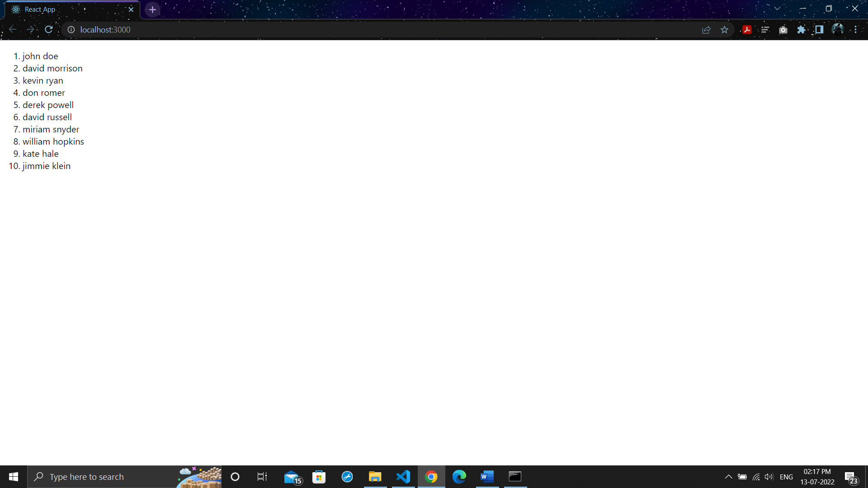Open the Extensions puzzle menu

801,30
